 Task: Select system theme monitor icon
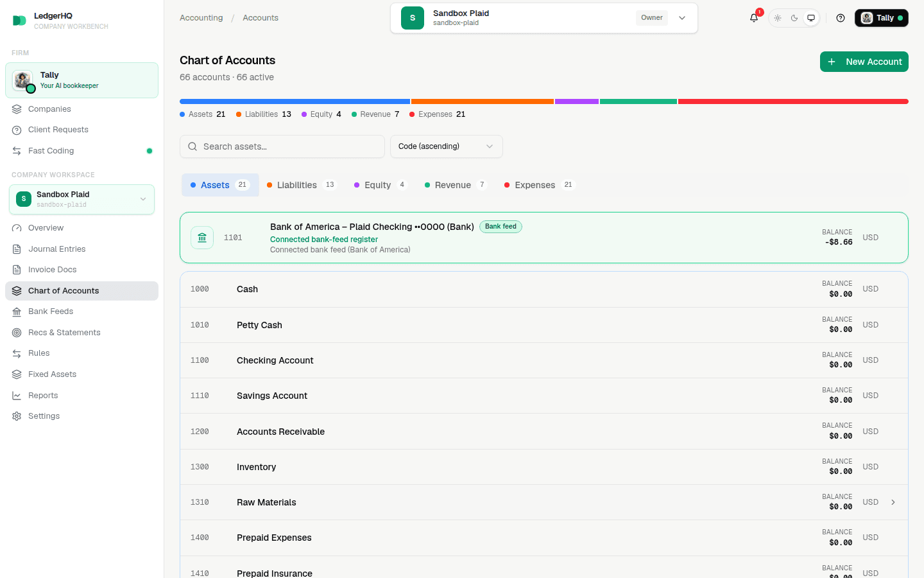tap(811, 18)
